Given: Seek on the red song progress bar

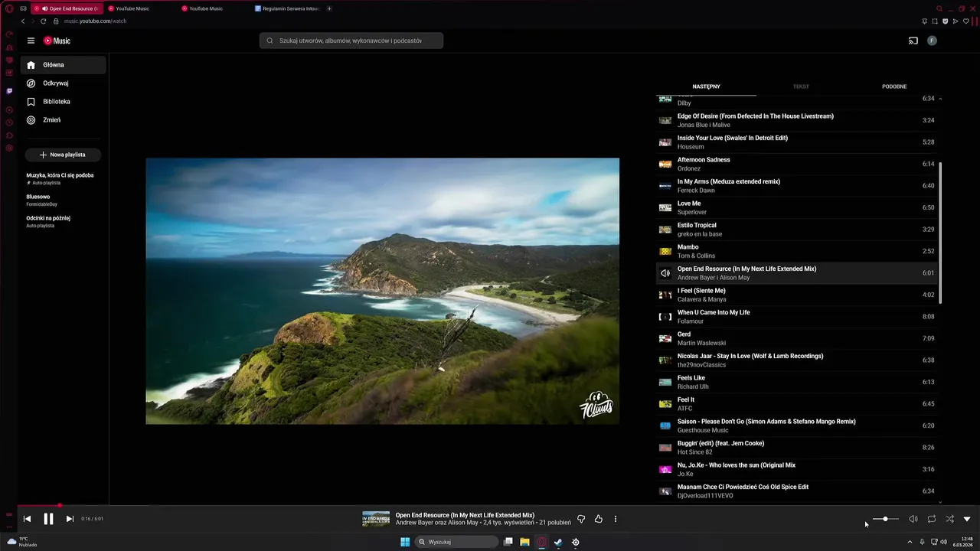Looking at the screenshot, I should (490, 505).
